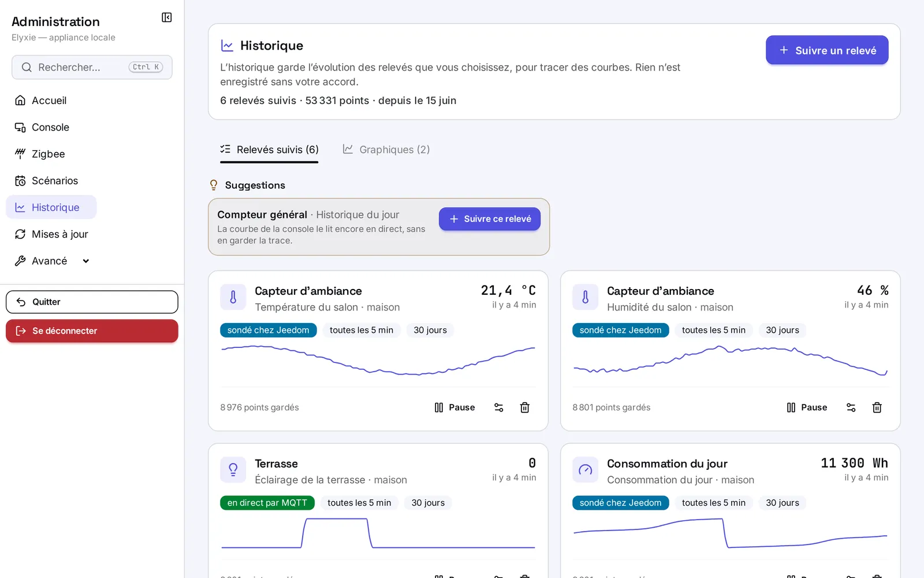This screenshot has height=578, width=924.
Task: Click the magnifier search icon
Action: coord(27,67)
